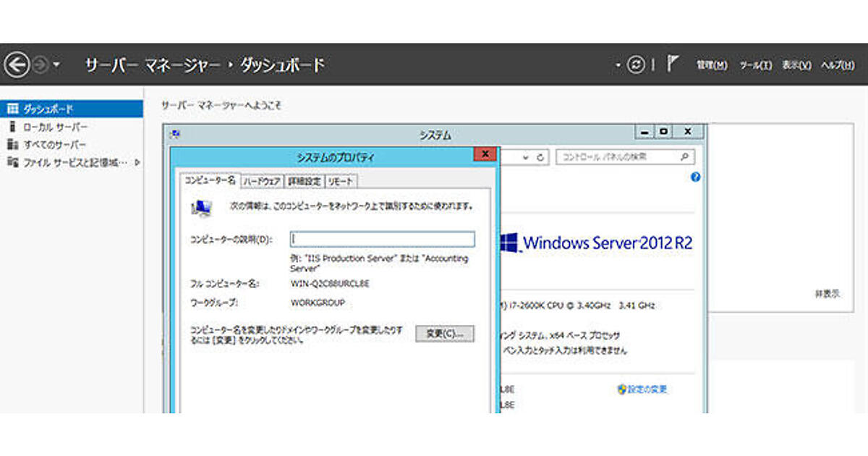Viewport: 868px width, 456px height.
Task: Close the システム window
Action: pos(688,132)
